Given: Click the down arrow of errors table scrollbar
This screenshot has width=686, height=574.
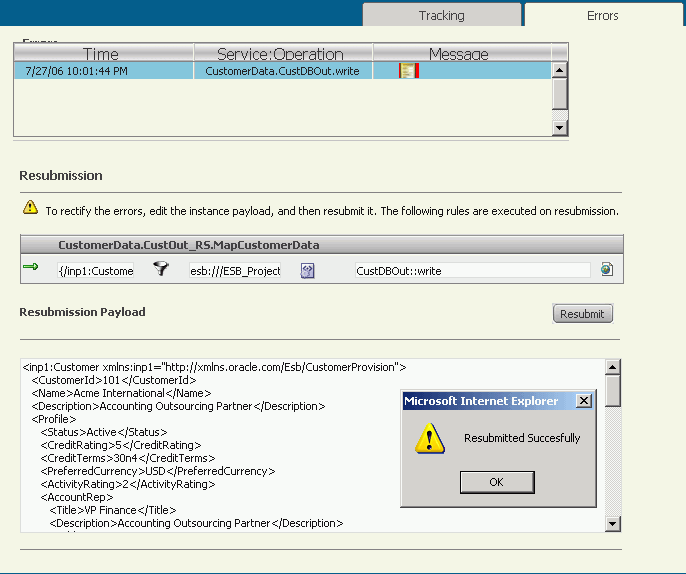Looking at the screenshot, I should tap(560, 128).
